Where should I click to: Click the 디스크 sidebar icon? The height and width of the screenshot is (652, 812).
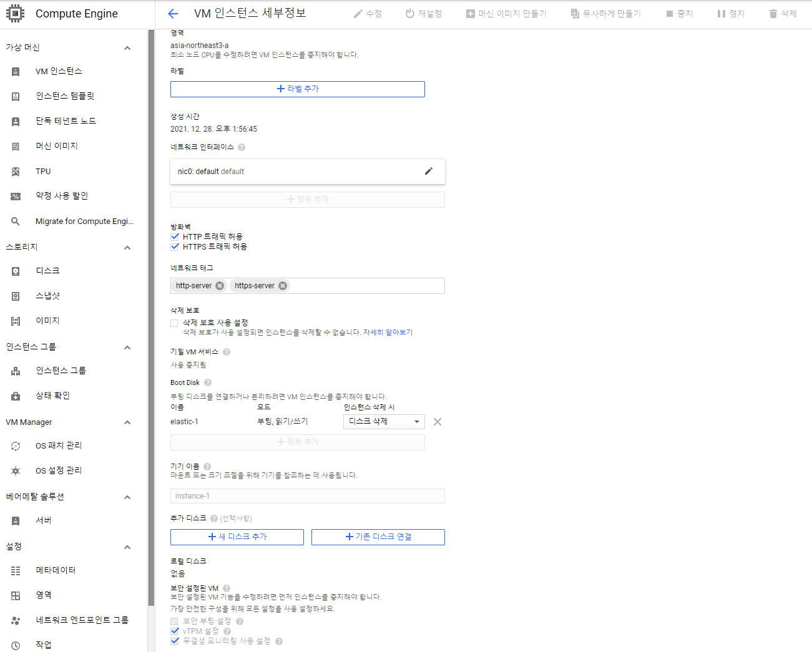point(16,271)
